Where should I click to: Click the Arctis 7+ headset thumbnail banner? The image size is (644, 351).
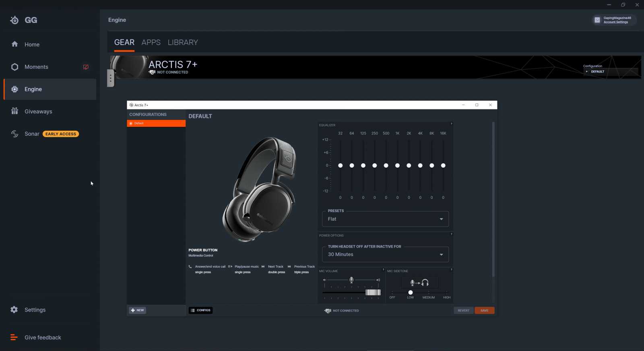[x=129, y=67]
